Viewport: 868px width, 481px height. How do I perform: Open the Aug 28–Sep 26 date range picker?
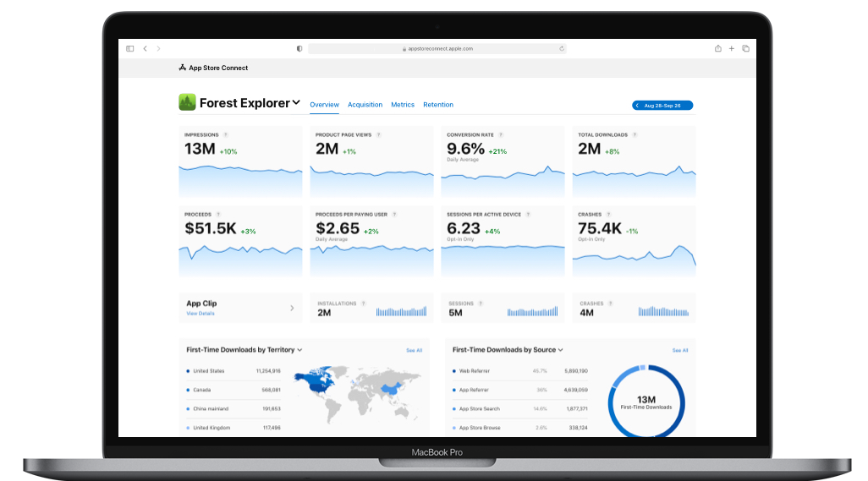pyautogui.click(x=662, y=105)
